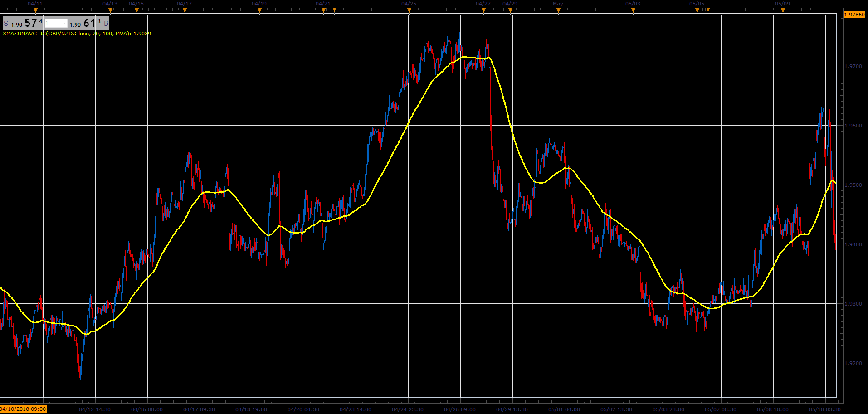Click the orange marker under 04/13
This screenshot has height=414, width=868.
point(110,10)
